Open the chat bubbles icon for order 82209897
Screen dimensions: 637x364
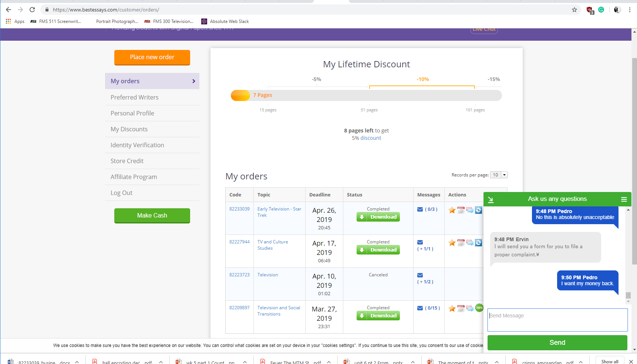coord(469,309)
